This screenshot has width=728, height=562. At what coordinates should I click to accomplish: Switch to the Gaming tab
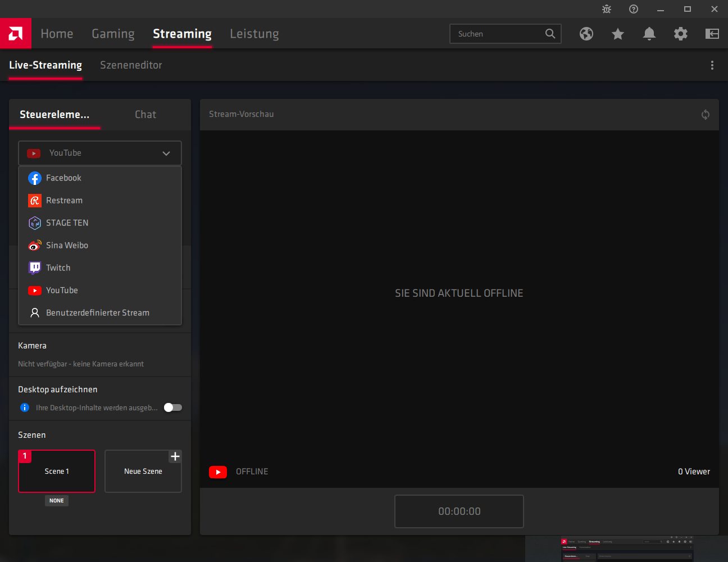coord(113,34)
